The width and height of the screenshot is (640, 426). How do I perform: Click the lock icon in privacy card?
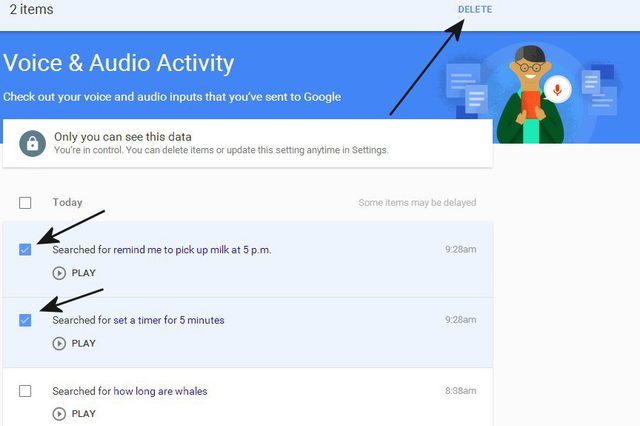pyautogui.click(x=32, y=143)
